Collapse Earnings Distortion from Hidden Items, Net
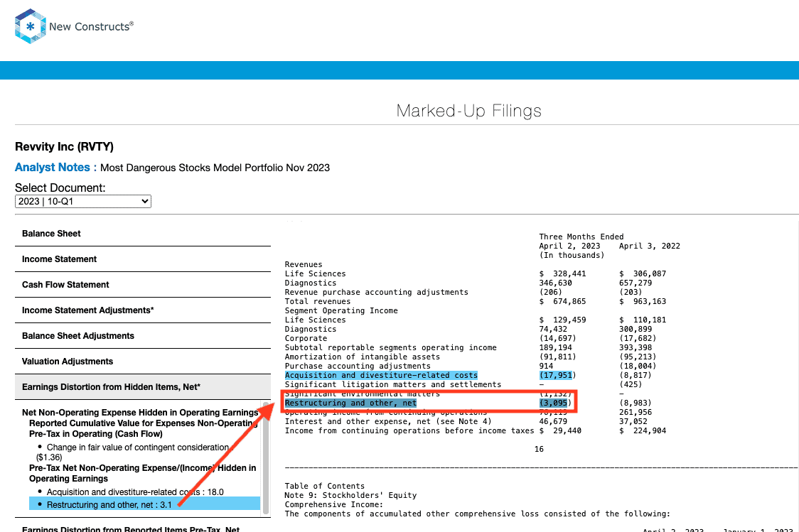 pos(143,387)
